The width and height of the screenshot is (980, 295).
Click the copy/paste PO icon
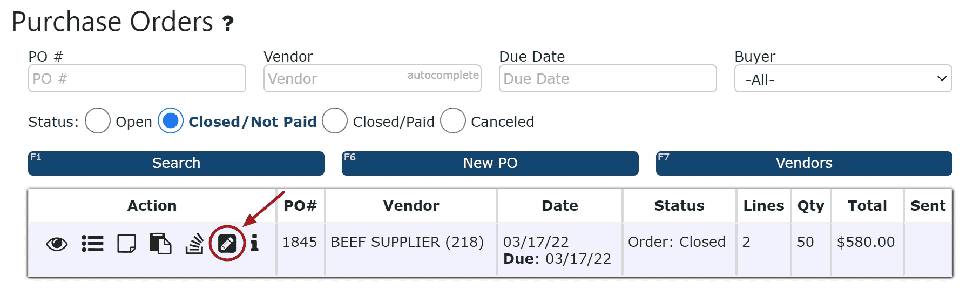(x=160, y=244)
